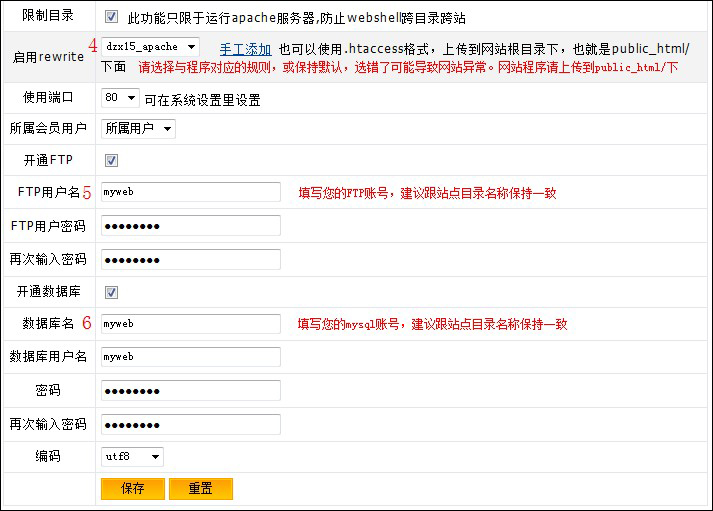Click into the FTP用户密码 password field
The width and height of the screenshot is (713, 511).
[x=190, y=226]
